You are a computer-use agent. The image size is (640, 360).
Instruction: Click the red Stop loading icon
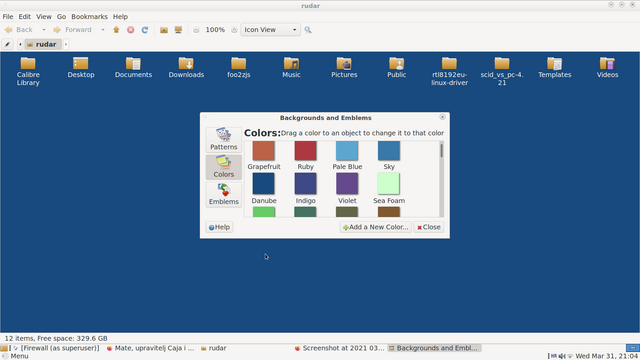point(131,30)
